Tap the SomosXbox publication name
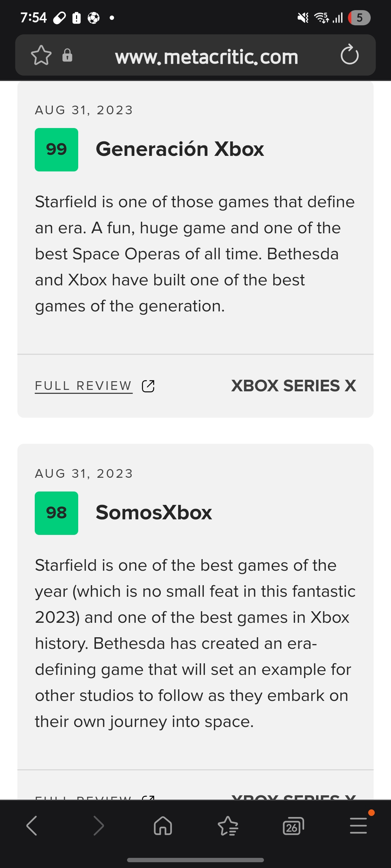 click(154, 512)
